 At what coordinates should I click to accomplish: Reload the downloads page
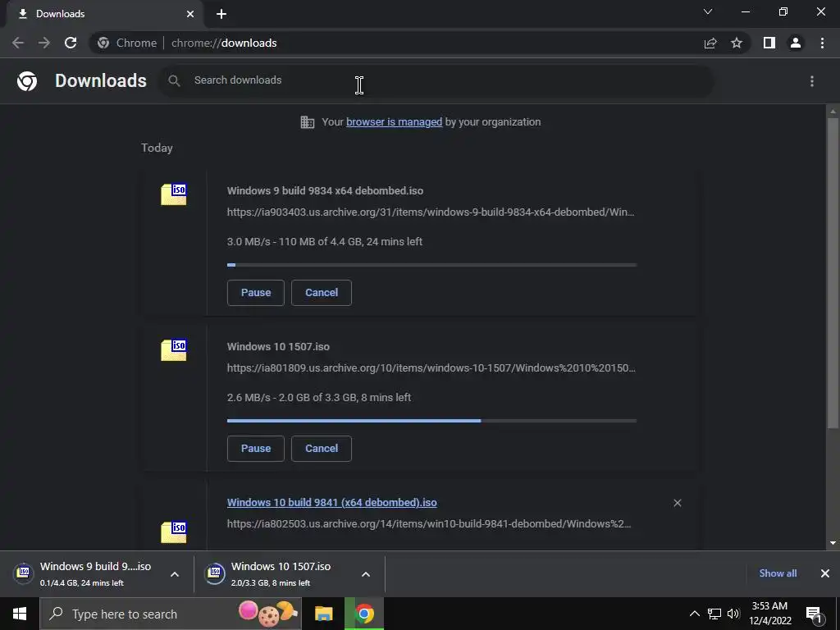click(71, 43)
